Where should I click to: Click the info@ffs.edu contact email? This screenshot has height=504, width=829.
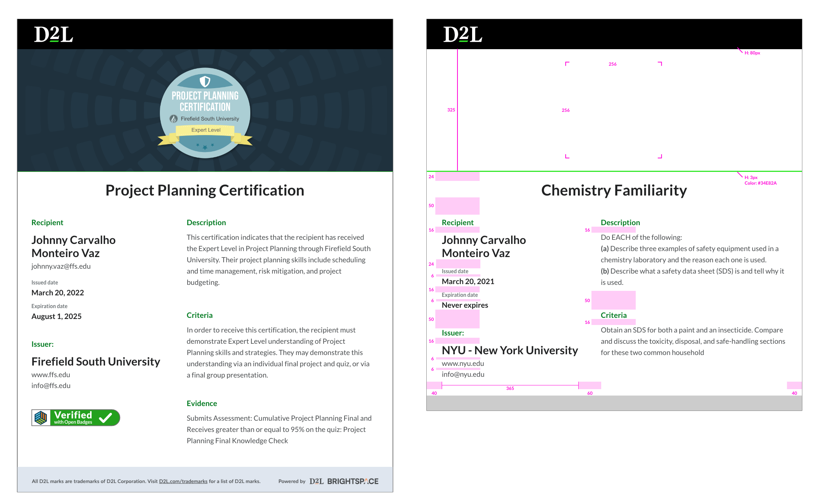coord(51,385)
